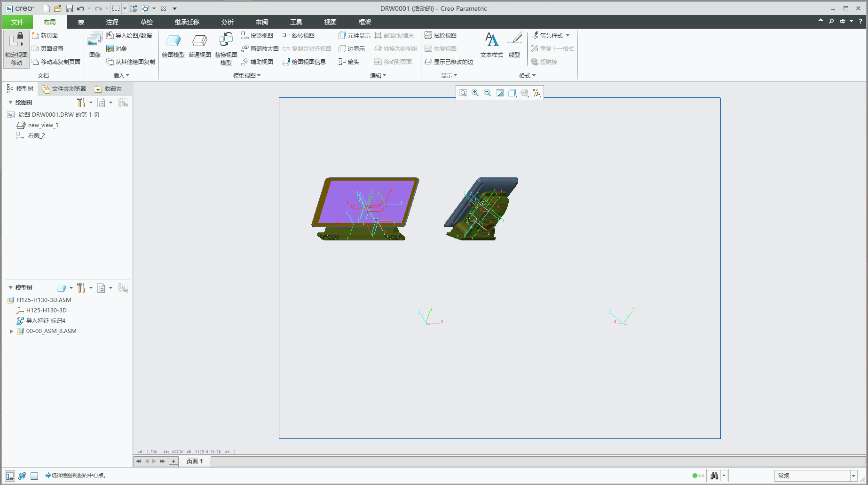This screenshot has height=485, width=868.
Task: Switch to the 文件夹浏览器 tab
Action: point(64,88)
